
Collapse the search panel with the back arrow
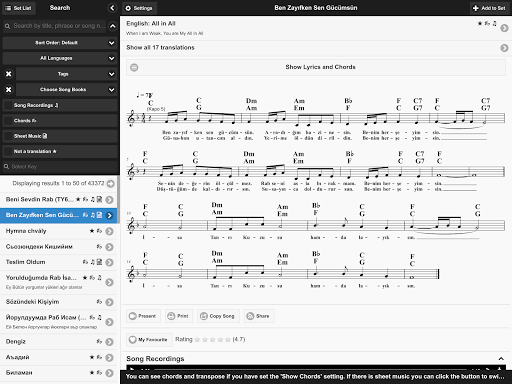click(112, 8)
